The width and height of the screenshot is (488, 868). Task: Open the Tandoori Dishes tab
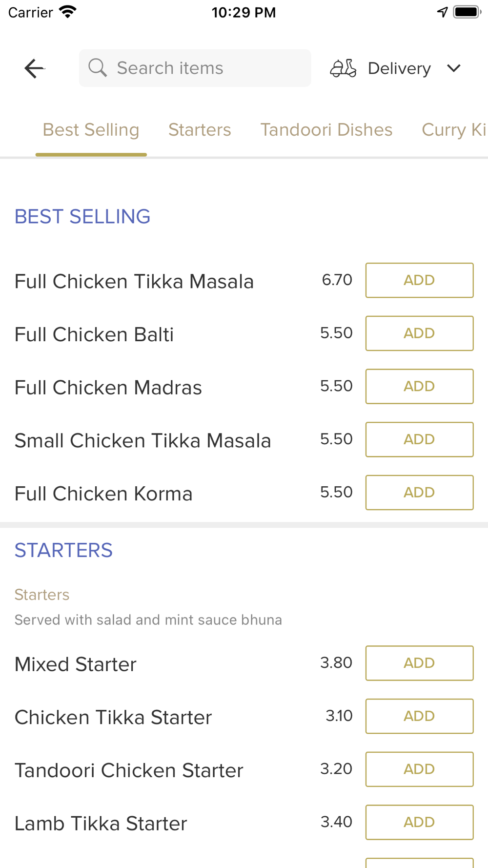(326, 130)
